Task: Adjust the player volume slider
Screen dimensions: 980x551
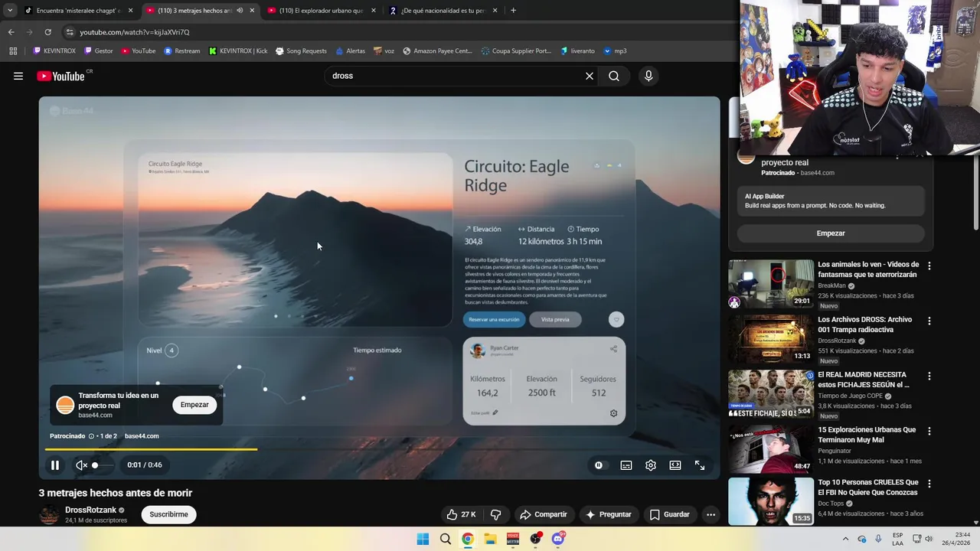Action: tap(104, 465)
